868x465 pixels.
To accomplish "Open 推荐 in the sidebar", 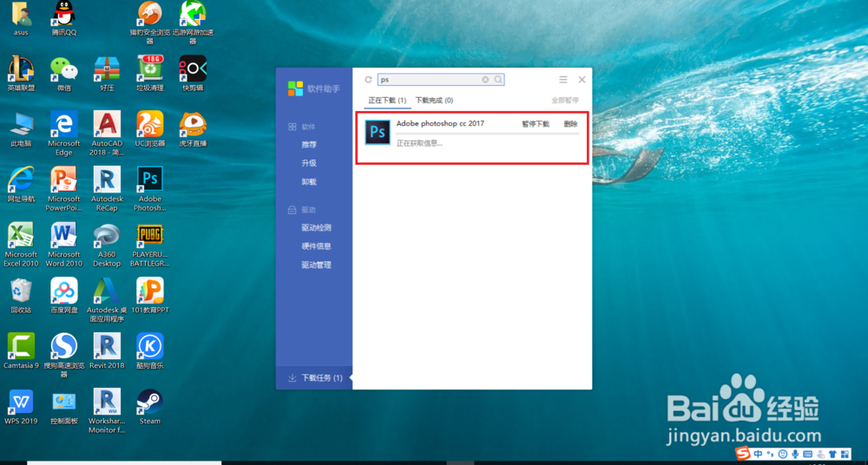I will 309,145.
